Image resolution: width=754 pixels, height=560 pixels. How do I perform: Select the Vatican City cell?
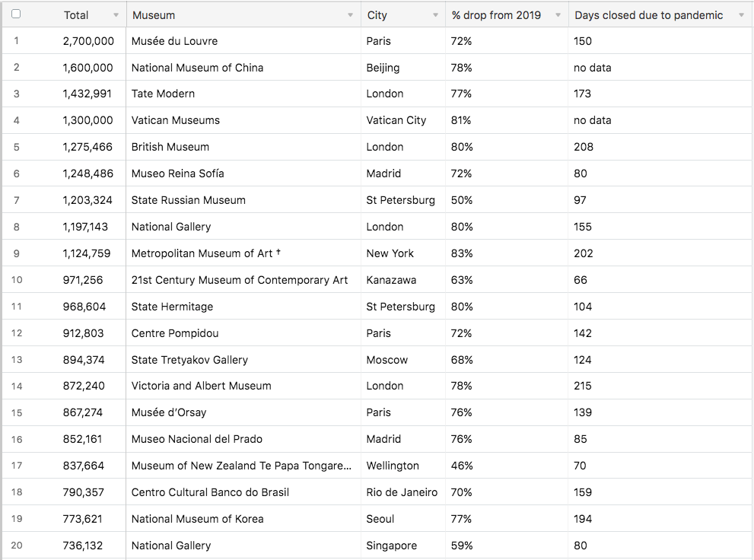tap(396, 120)
